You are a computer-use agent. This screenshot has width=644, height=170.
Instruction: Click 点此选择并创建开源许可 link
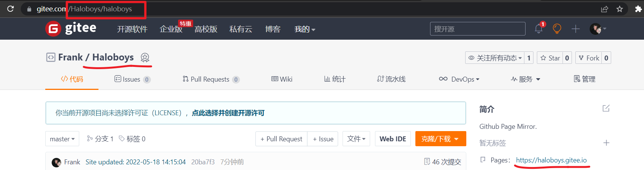tap(228, 113)
